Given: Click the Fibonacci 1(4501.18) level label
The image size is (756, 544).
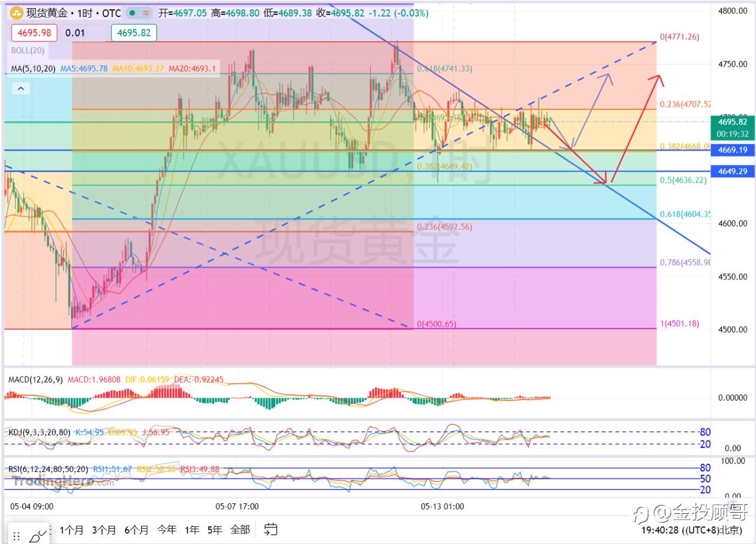Looking at the screenshot, I should point(680,323).
